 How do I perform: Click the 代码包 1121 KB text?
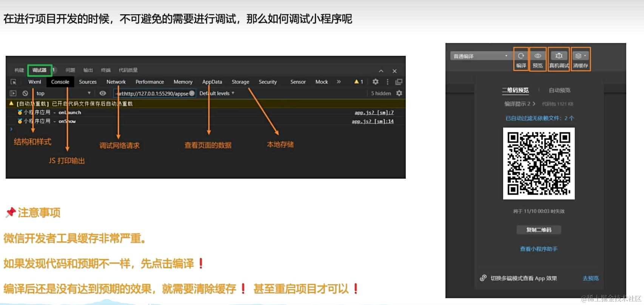558,104
